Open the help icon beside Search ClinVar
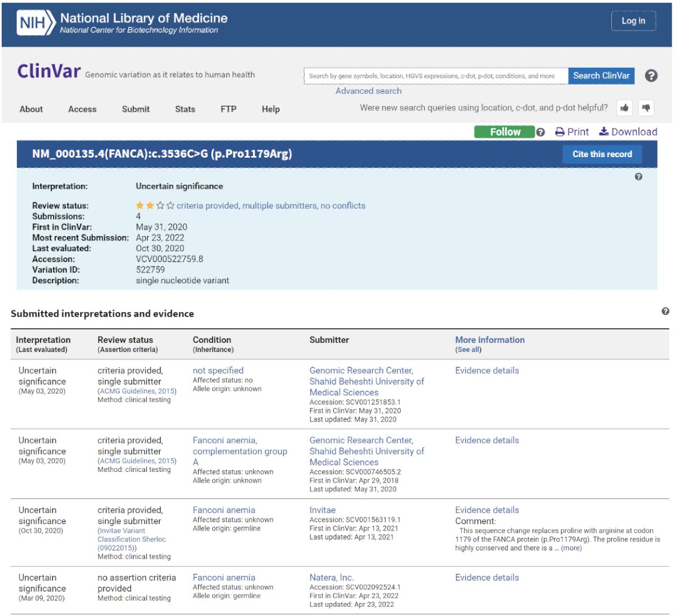This screenshot has height=616, width=678. pyautogui.click(x=651, y=76)
